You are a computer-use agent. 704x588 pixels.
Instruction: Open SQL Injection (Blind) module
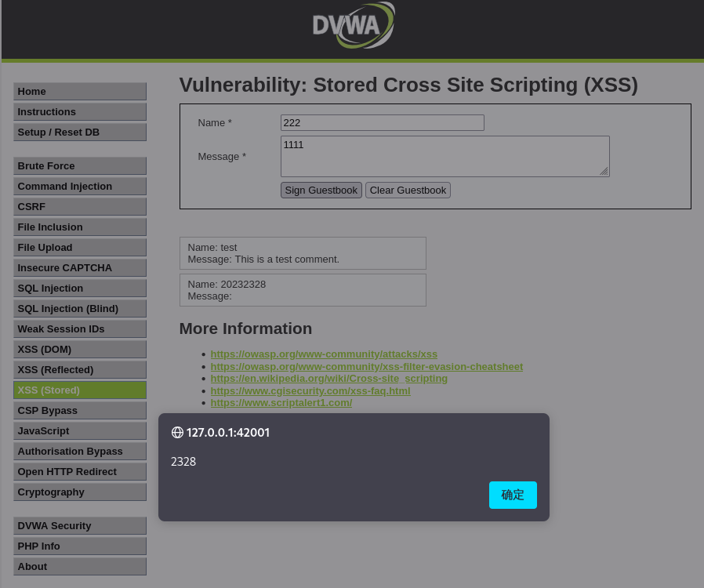(80, 309)
